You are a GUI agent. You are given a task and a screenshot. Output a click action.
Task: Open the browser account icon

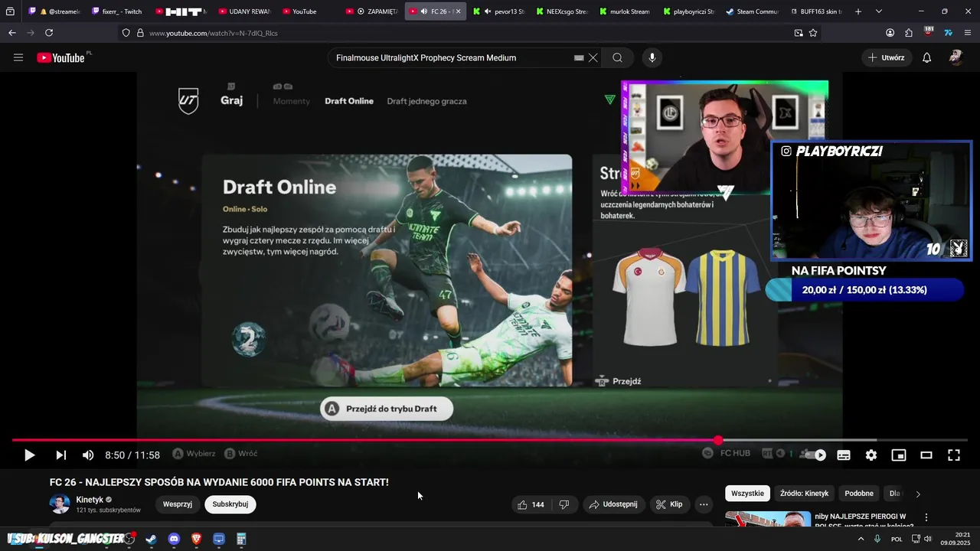pos(890,33)
